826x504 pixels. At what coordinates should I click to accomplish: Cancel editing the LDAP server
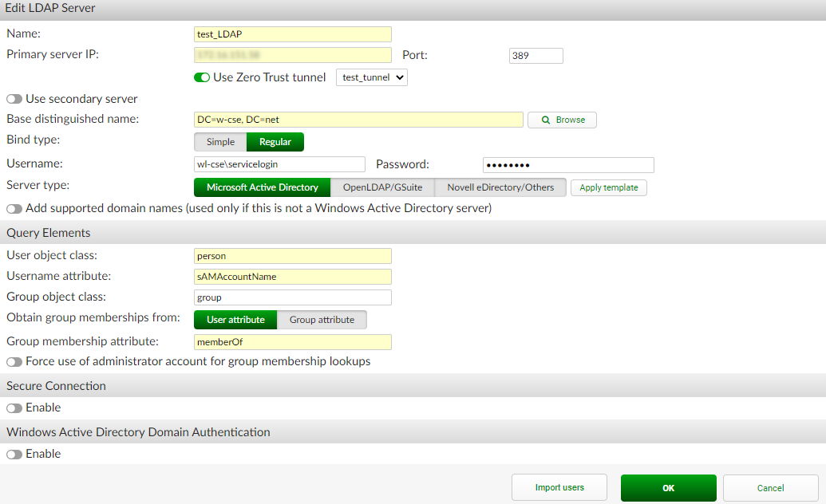[770, 487]
